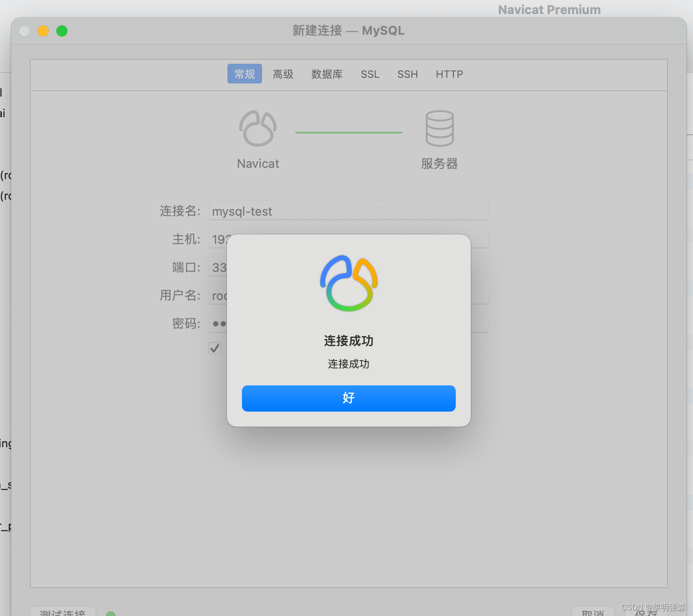Click the 连接名 field containing mysql-test
The height and width of the screenshot is (616, 693).
[x=348, y=210]
